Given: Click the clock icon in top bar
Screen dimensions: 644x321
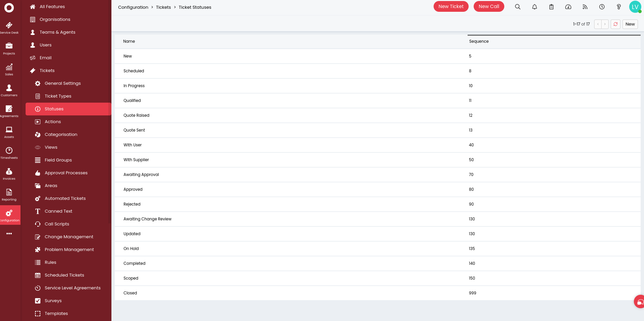Looking at the screenshot, I should (x=602, y=7).
